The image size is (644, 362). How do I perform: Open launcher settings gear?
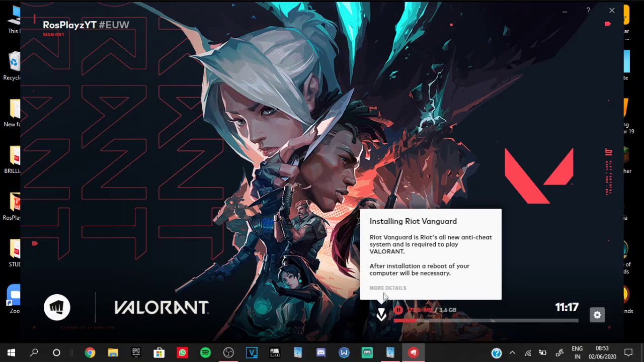click(x=597, y=315)
